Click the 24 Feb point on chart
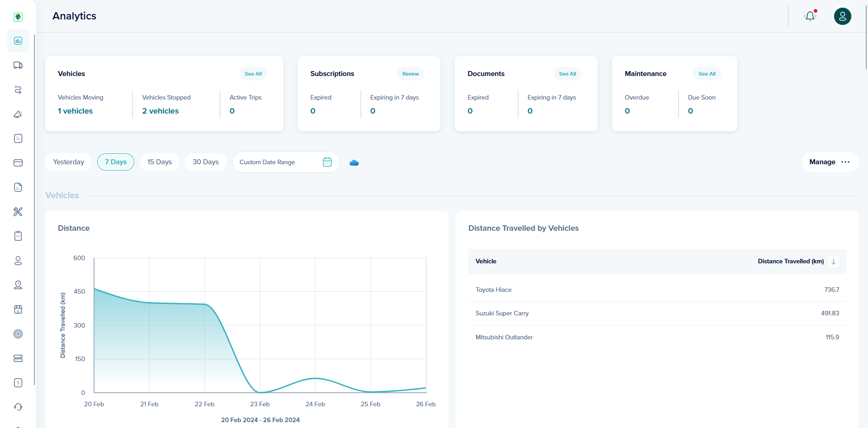 pyautogui.click(x=315, y=378)
